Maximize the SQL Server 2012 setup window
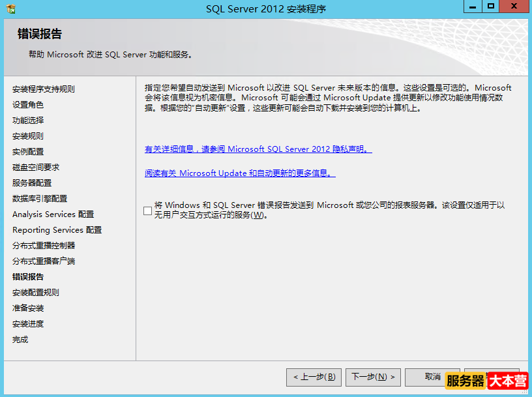This screenshot has width=532, height=397. (491, 7)
